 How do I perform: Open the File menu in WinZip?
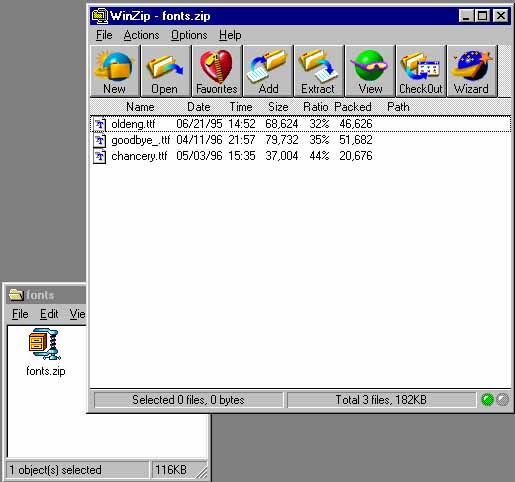tap(104, 35)
